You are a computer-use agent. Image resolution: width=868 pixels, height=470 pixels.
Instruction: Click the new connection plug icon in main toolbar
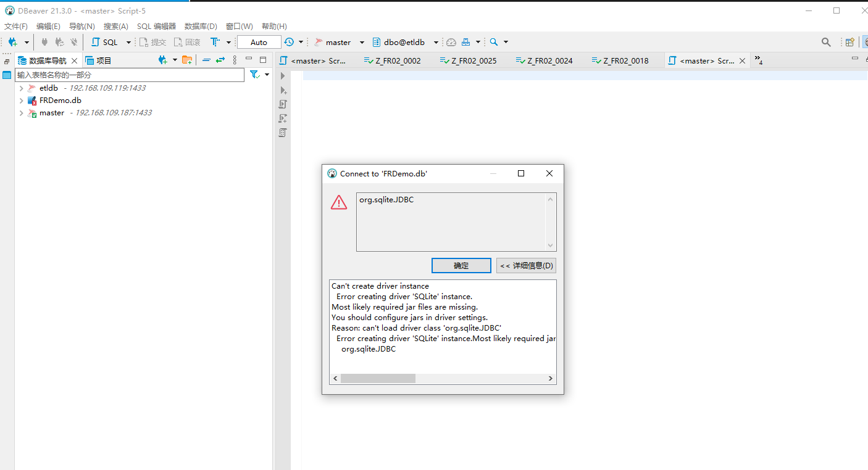tap(13, 42)
